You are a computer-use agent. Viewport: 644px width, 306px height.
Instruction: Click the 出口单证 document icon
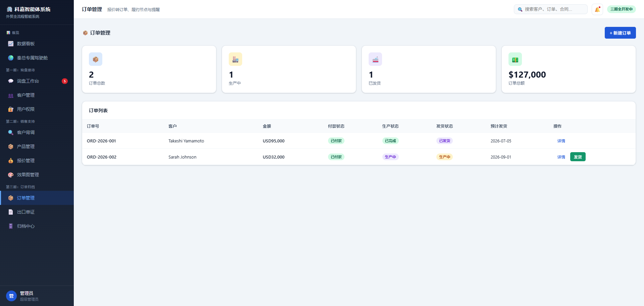(11, 212)
